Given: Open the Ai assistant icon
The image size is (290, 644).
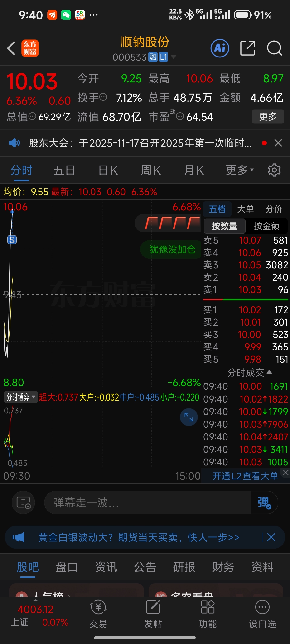Looking at the screenshot, I should click(220, 48).
